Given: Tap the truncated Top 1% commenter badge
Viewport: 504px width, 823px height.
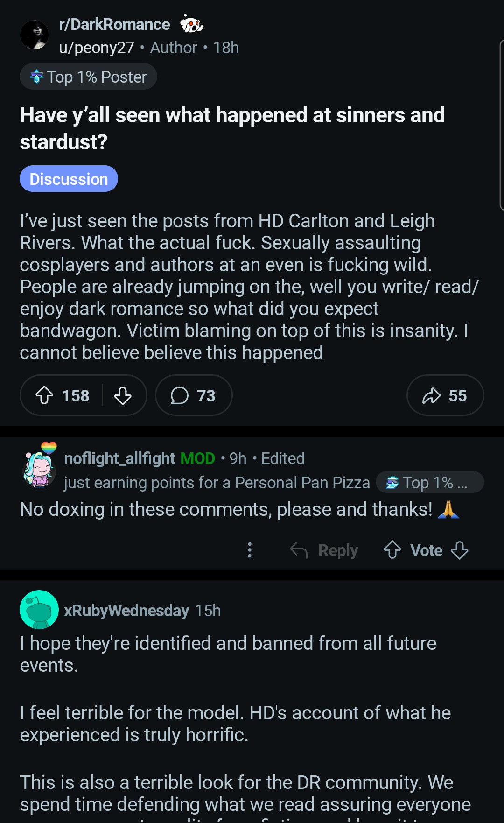Looking at the screenshot, I should (429, 482).
